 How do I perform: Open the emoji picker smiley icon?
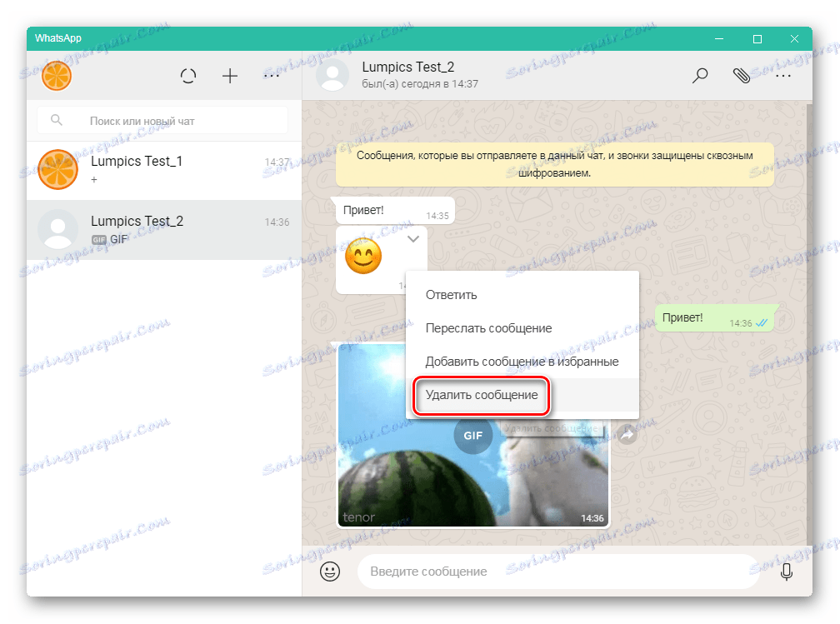click(x=330, y=572)
